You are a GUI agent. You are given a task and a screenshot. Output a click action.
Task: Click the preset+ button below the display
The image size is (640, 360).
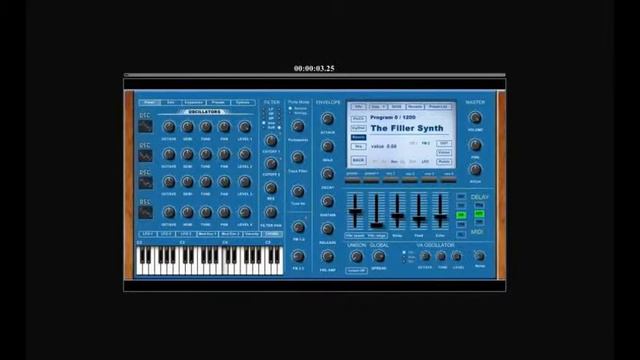(371, 179)
